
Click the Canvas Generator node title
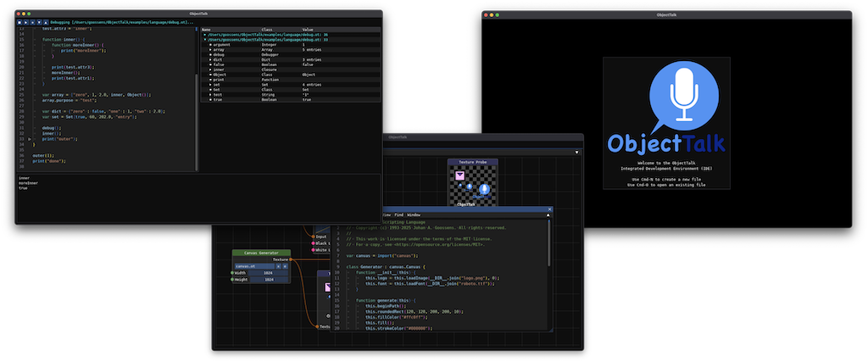pos(261,253)
